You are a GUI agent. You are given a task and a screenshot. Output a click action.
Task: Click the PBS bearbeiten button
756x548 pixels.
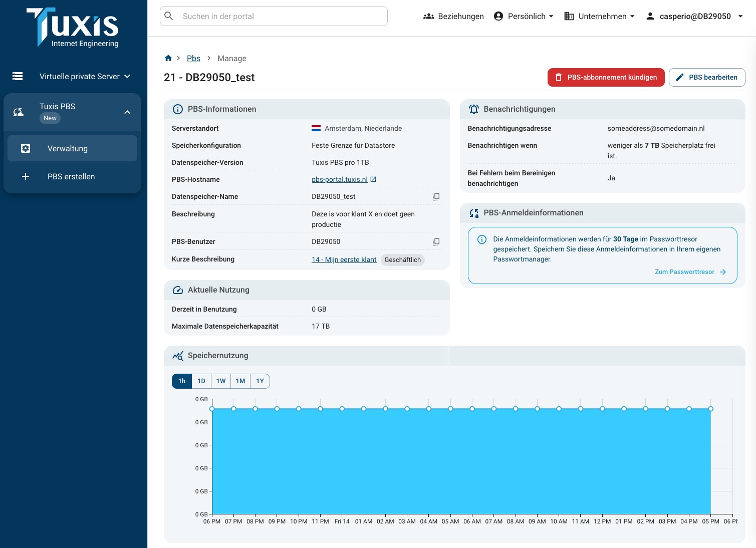pyautogui.click(x=707, y=77)
